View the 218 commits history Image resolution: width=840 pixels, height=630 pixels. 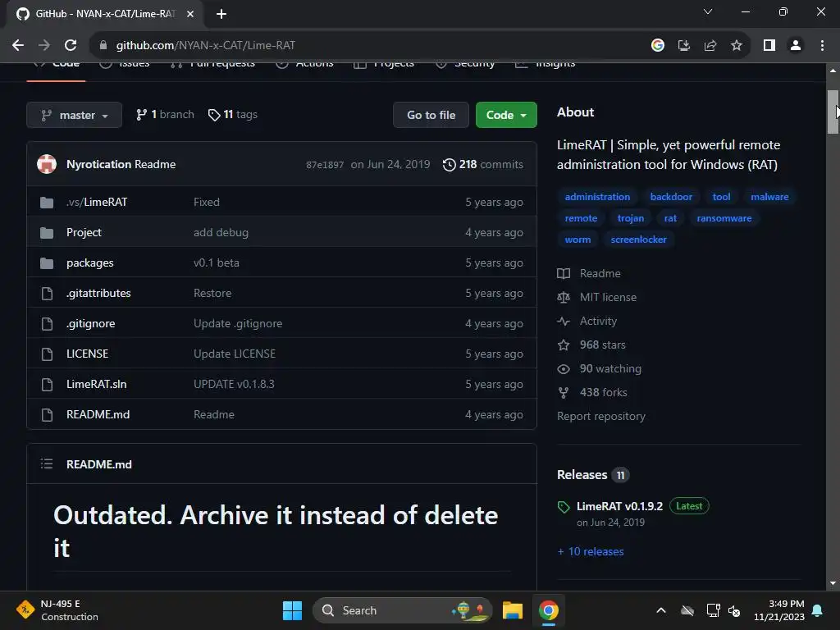(482, 164)
